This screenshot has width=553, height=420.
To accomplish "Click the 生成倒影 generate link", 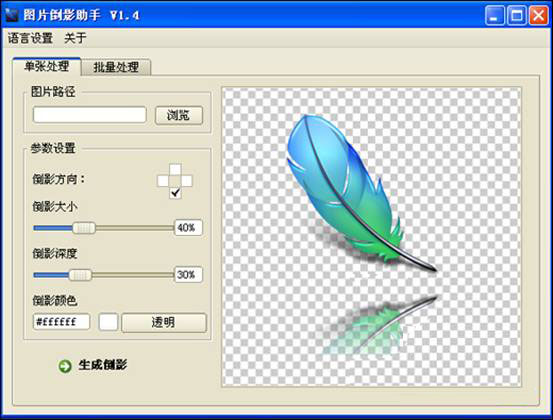I will 103,365.
